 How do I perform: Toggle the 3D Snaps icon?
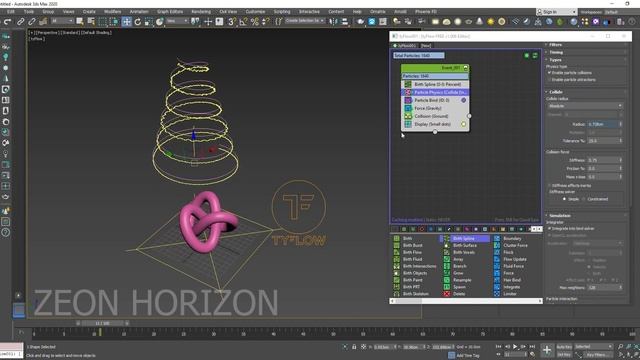click(231, 22)
